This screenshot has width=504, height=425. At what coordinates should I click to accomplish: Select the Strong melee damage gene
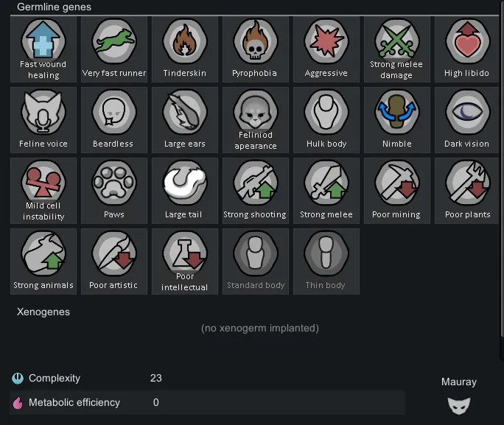(397, 49)
